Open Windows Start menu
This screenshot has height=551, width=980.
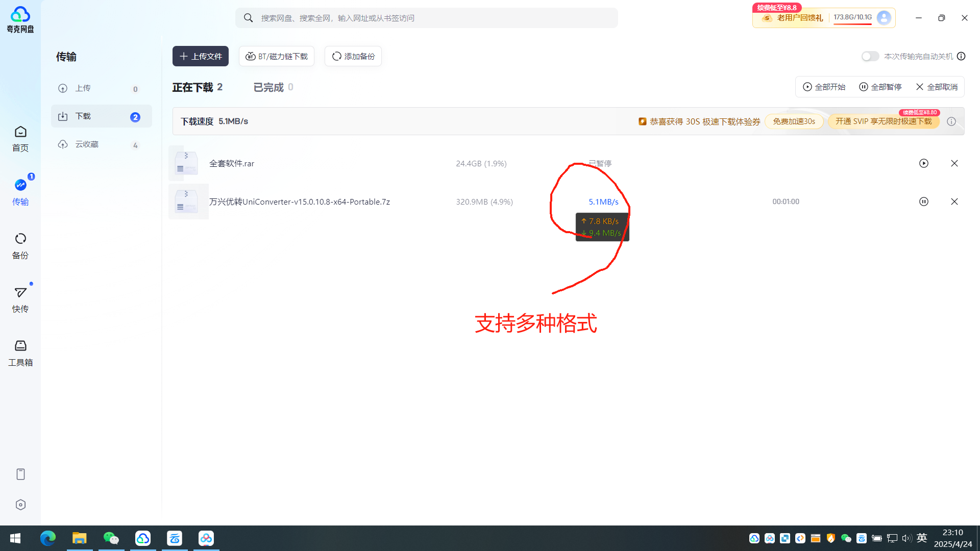click(15, 538)
